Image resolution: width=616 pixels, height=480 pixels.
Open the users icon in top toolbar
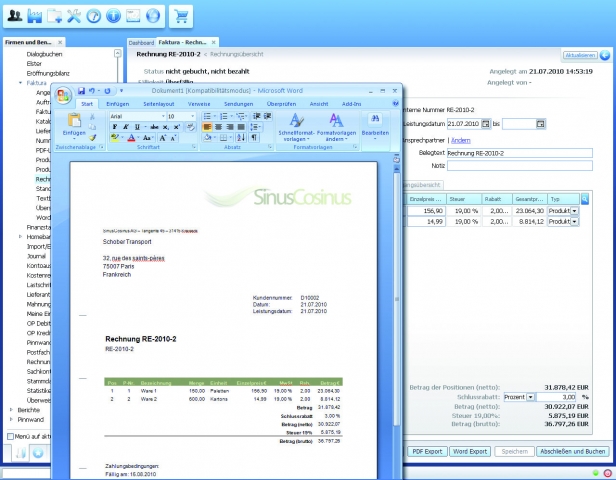(x=15, y=16)
